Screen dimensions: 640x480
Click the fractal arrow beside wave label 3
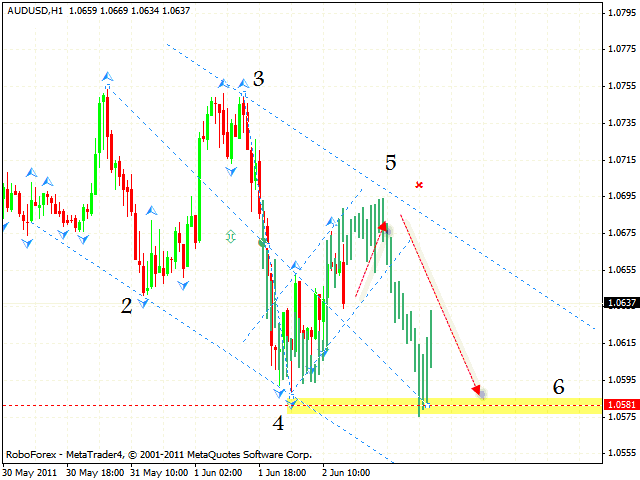coord(243,84)
